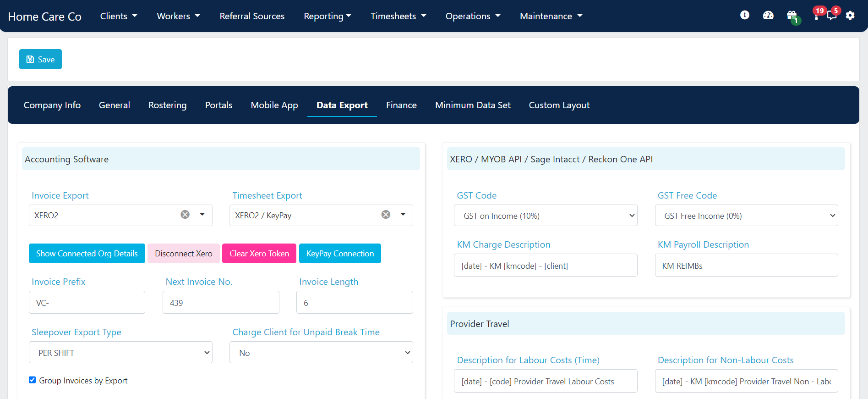The height and width of the screenshot is (399, 868).
Task: Switch to the Finance tab
Action: coord(401,105)
